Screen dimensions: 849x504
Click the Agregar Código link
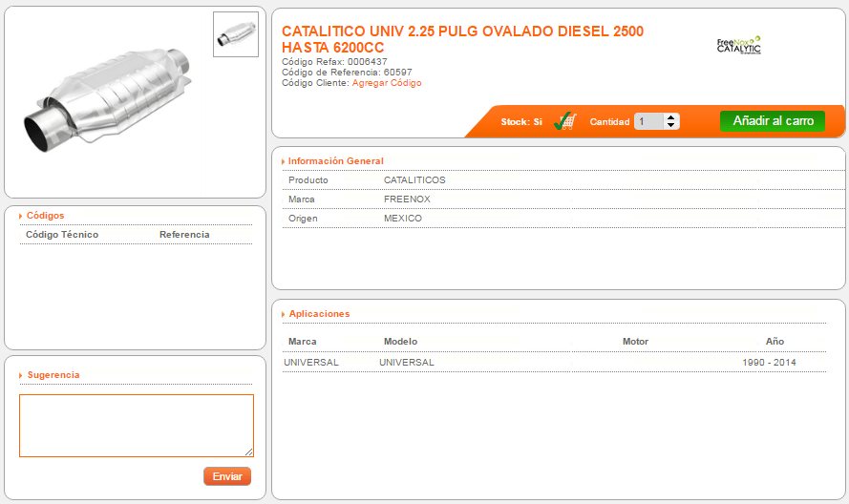coord(387,83)
